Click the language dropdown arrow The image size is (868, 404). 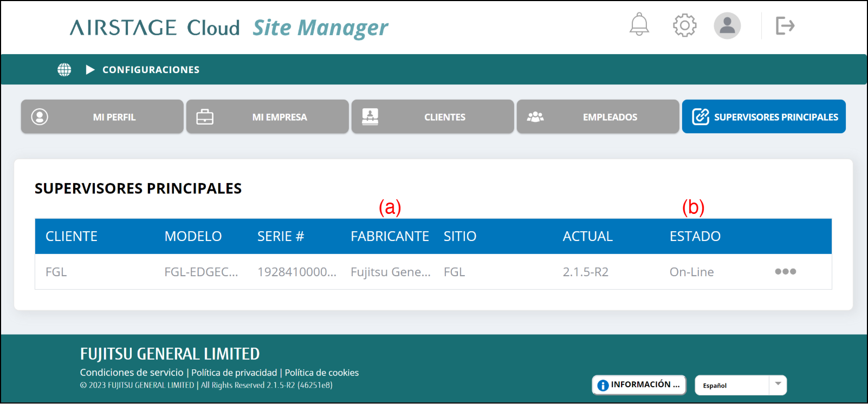click(x=778, y=385)
